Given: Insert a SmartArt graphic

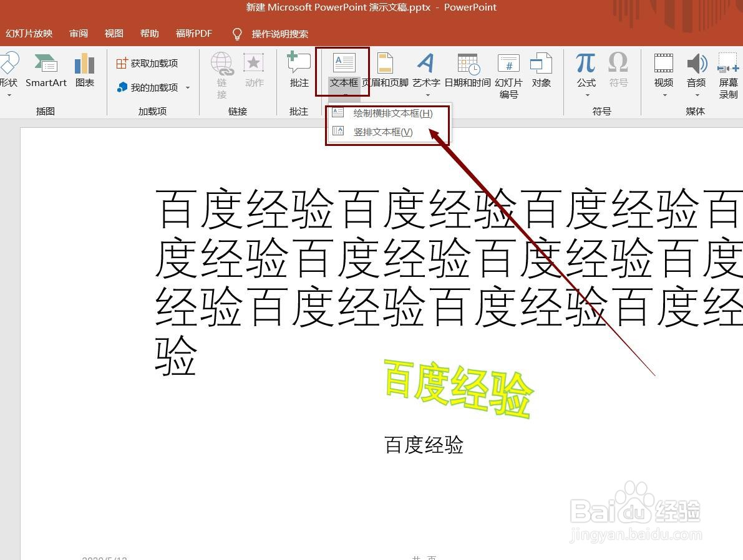Looking at the screenshot, I should (x=46, y=70).
